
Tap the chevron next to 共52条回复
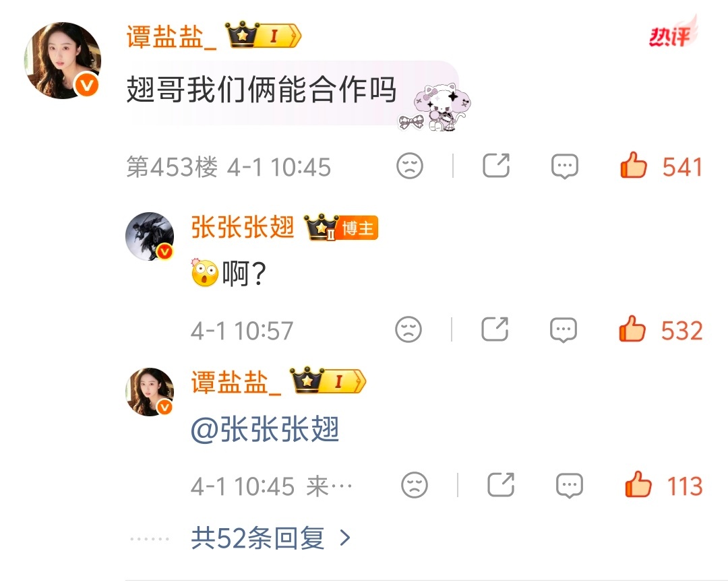tap(345, 538)
